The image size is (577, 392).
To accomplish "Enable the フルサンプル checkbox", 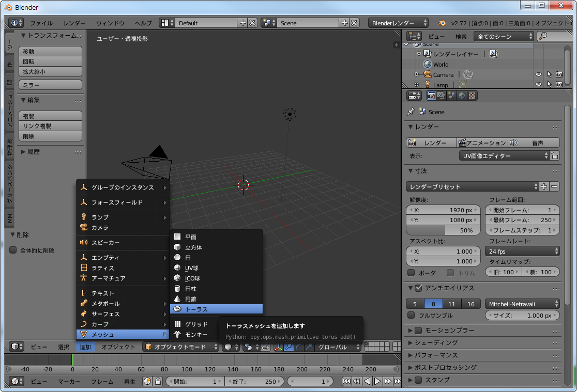I will coord(412,315).
